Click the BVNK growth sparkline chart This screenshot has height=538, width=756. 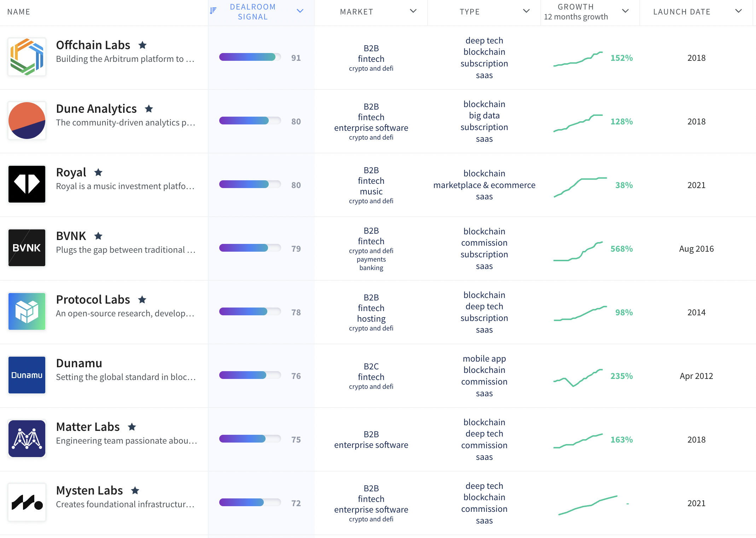point(579,248)
